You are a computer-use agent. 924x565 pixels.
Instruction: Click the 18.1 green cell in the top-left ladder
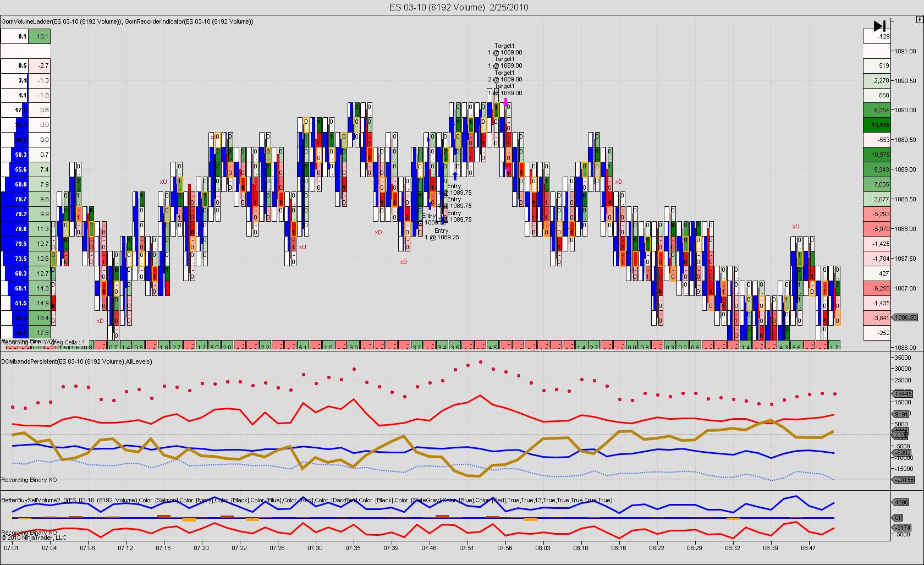[x=40, y=36]
